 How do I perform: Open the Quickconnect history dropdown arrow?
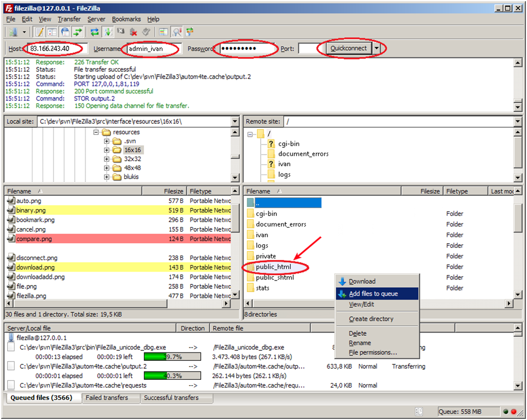coord(377,49)
